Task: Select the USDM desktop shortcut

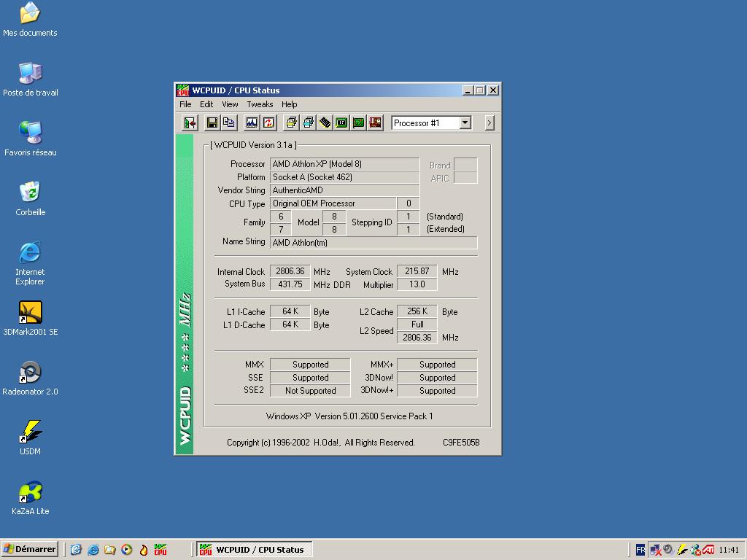Action: coord(30,437)
